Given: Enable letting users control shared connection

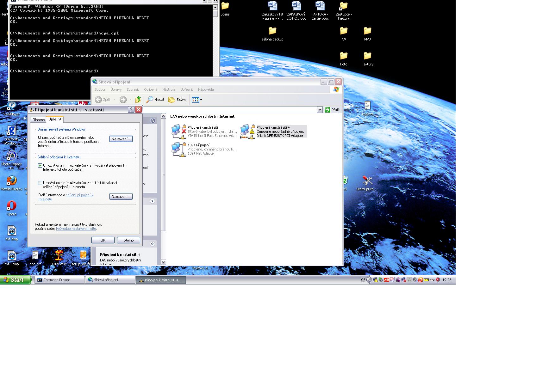Looking at the screenshot, I should pyautogui.click(x=40, y=183).
